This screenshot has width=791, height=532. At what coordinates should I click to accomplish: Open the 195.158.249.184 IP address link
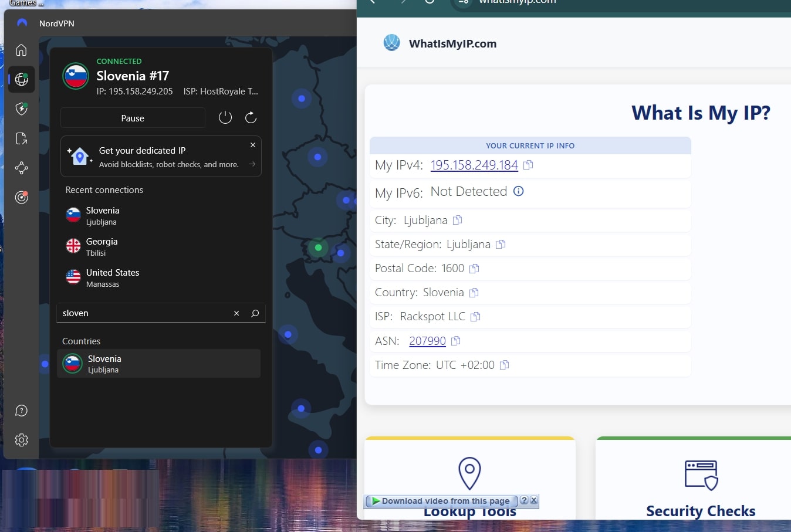[x=474, y=165]
